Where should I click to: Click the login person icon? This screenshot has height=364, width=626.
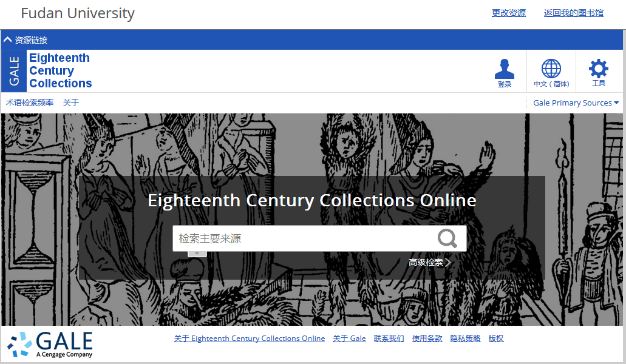coord(504,69)
